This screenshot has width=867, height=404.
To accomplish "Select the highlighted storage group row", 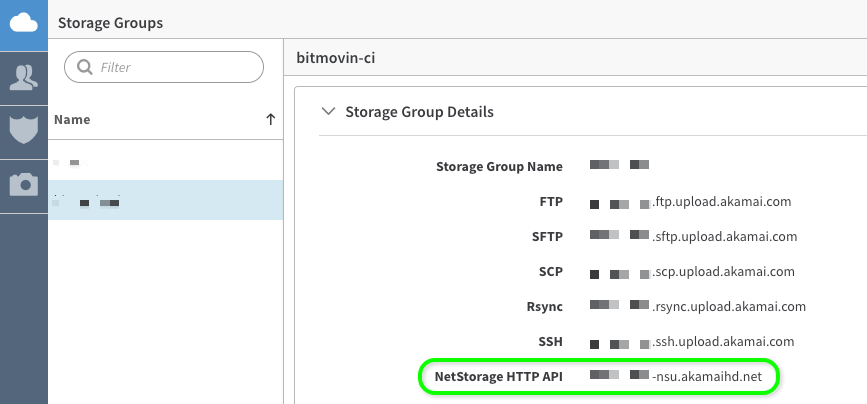I will [165, 202].
